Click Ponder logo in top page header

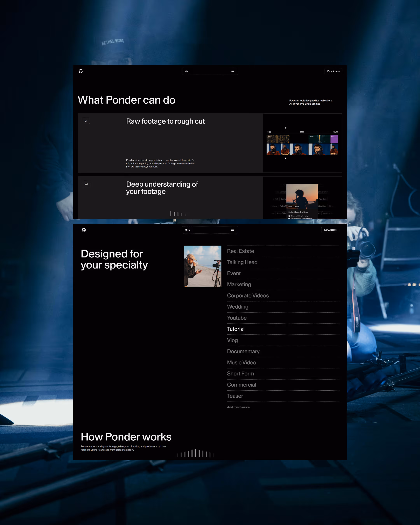click(80, 71)
